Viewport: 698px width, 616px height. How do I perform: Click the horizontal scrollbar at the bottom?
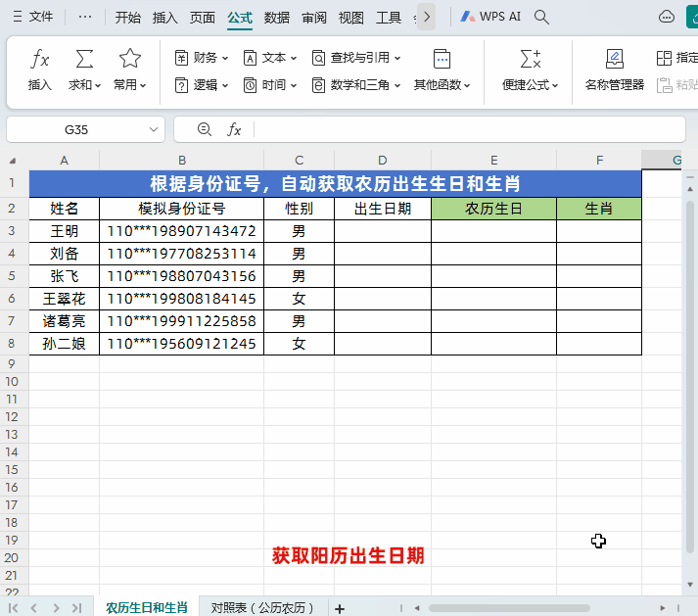(509, 608)
